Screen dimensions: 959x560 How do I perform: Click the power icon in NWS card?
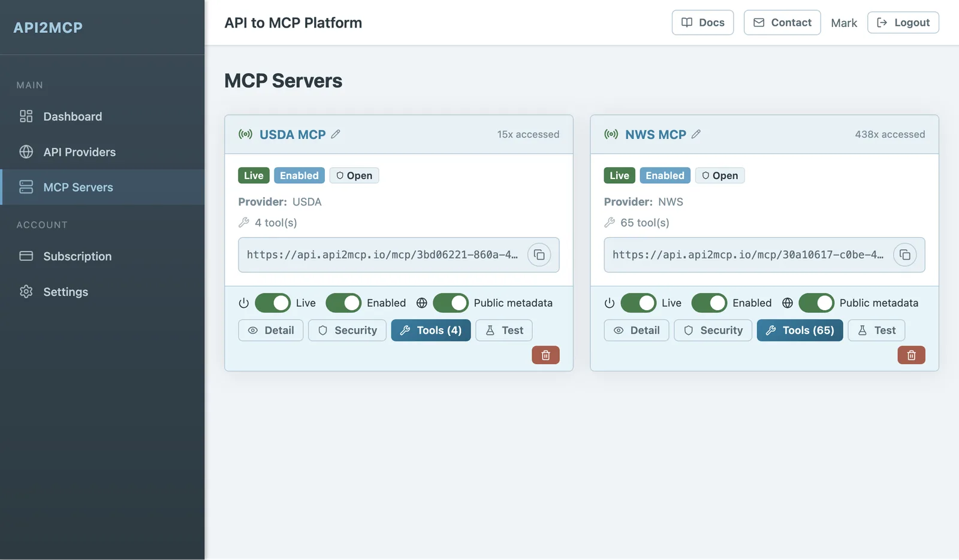[609, 303]
